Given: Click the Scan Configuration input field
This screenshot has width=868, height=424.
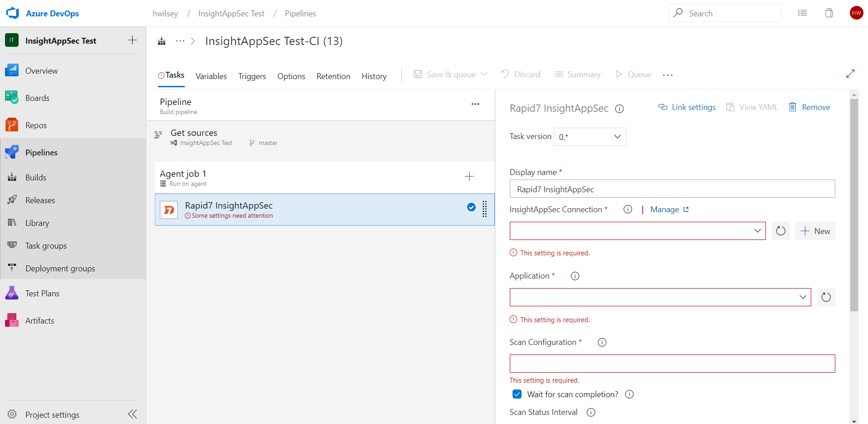Looking at the screenshot, I should 672,364.
